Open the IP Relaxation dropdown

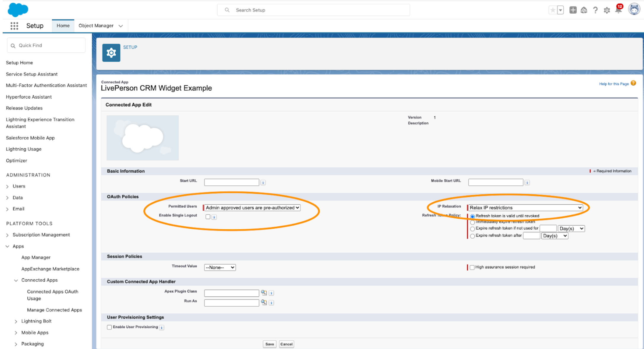[526, 208]
